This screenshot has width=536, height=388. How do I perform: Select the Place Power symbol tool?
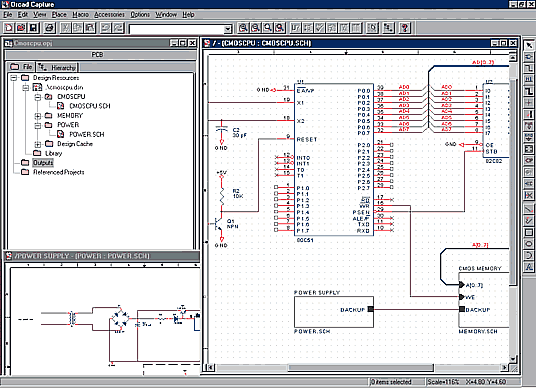pyautogui.click(x=528, y=126)
